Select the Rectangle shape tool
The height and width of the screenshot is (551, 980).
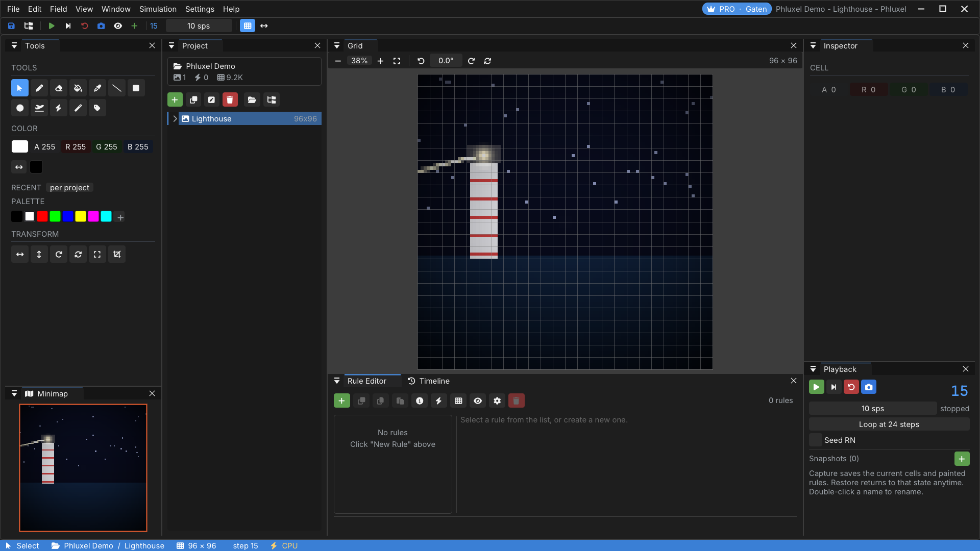tap(136, 88)
